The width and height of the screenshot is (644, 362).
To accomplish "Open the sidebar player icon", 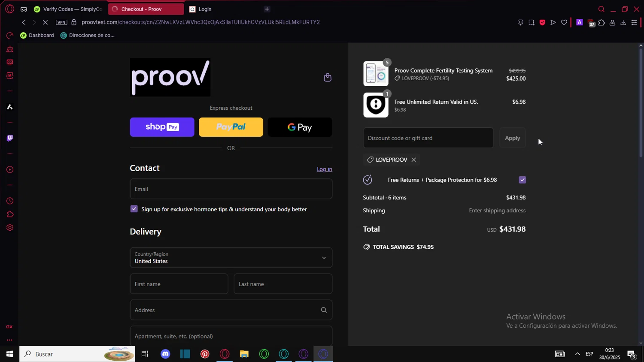I will coord(9,170).
